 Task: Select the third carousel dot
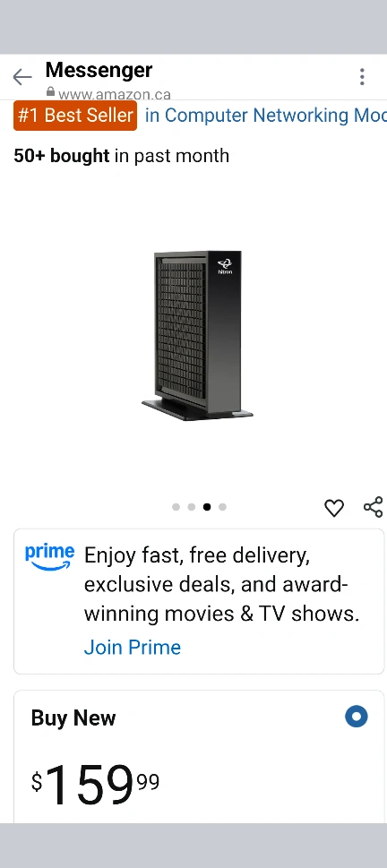(207, 506)
